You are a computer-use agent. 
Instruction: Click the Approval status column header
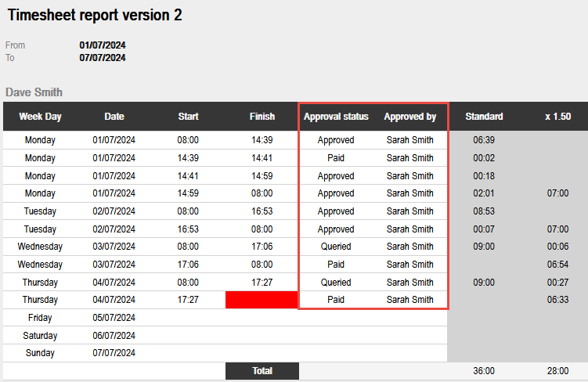click(336, 117)
